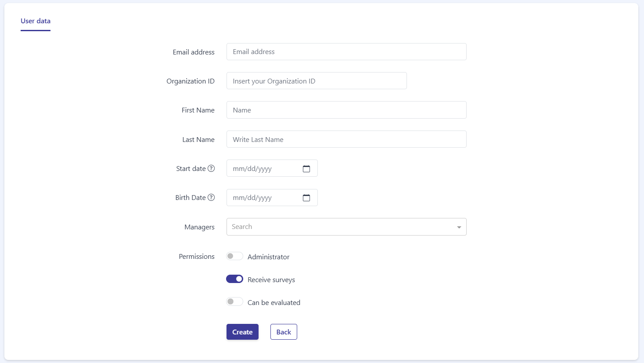The width and height of the screenshot is (644, 363).
Task: Expand the Managers dropdown arrow
Action: 459,227
